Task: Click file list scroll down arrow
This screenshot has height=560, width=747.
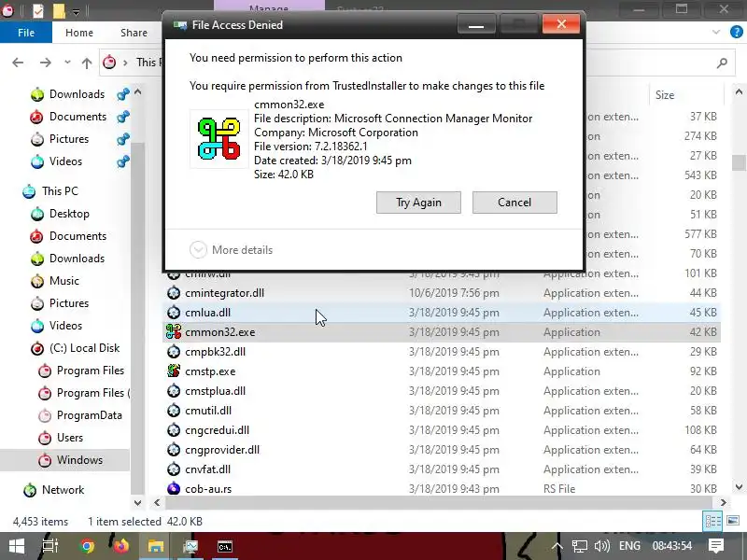Action: coord(739,486)
